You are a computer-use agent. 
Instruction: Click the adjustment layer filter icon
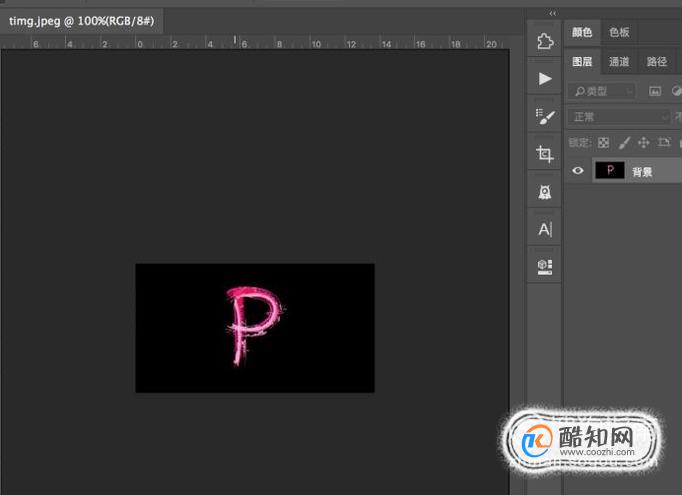[676, 91]
